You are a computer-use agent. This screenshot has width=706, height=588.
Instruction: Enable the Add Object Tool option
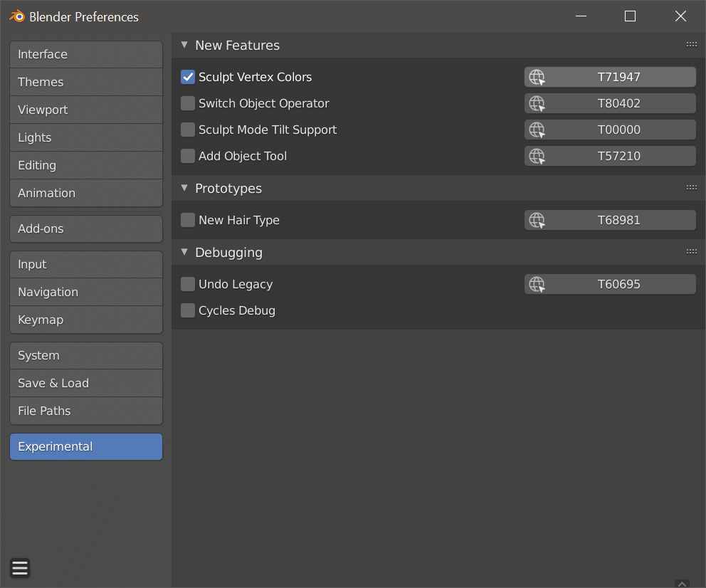click(x=188, y=156)
